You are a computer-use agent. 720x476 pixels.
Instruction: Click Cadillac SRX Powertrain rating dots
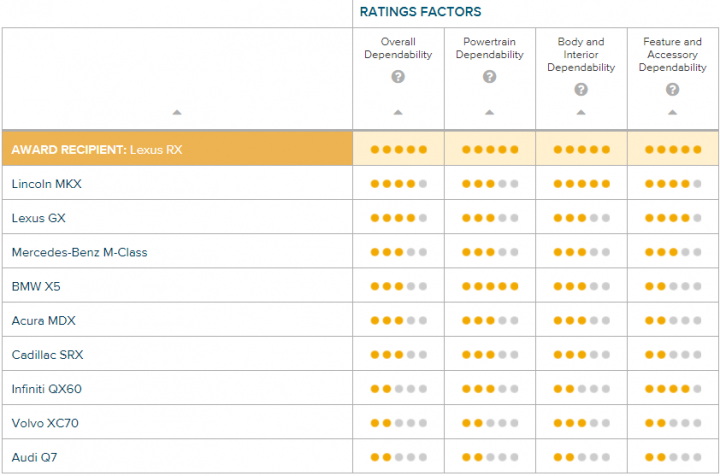tap(490, 355)
